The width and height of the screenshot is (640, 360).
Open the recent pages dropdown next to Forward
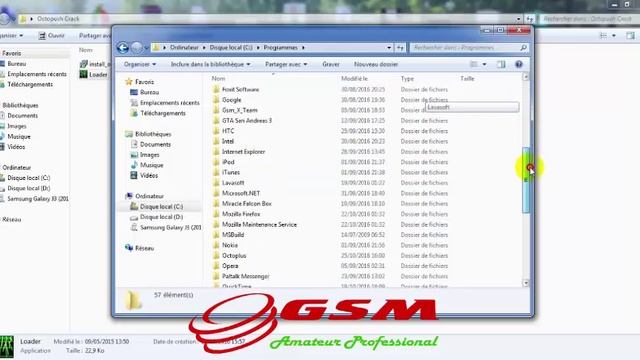pos(147,48)
